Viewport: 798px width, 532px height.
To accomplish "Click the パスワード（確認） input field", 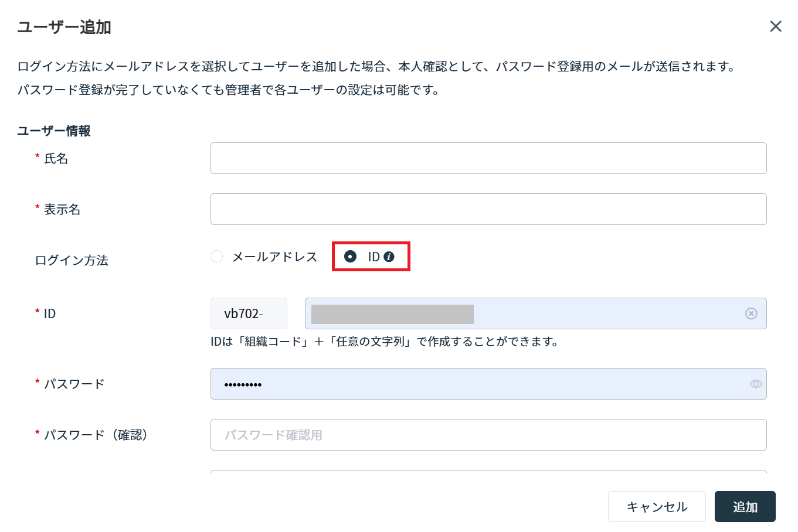I will click(x=488, y=435).
